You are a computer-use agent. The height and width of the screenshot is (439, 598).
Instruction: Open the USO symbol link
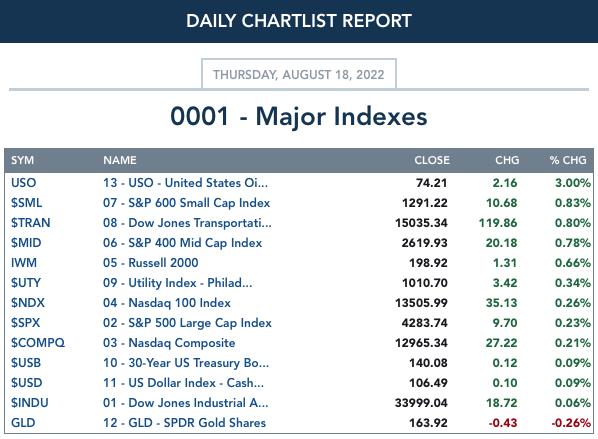tap(23, 183)
